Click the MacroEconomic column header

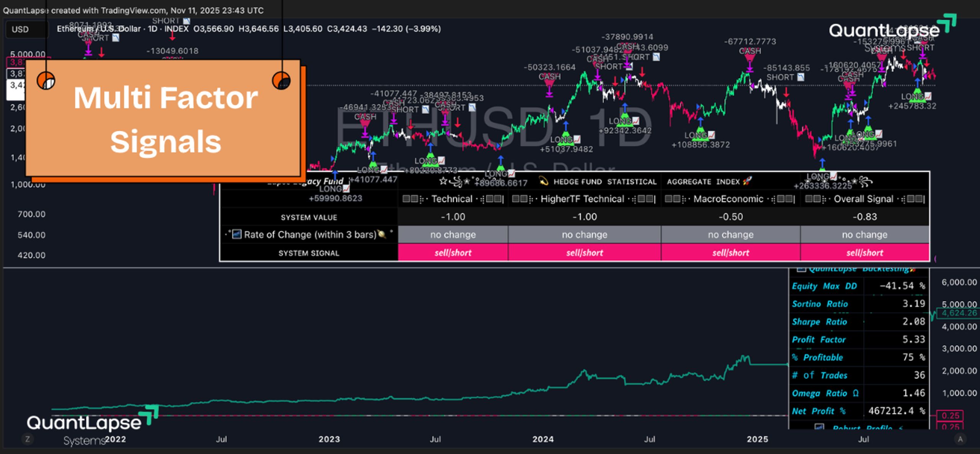(730, 199)
